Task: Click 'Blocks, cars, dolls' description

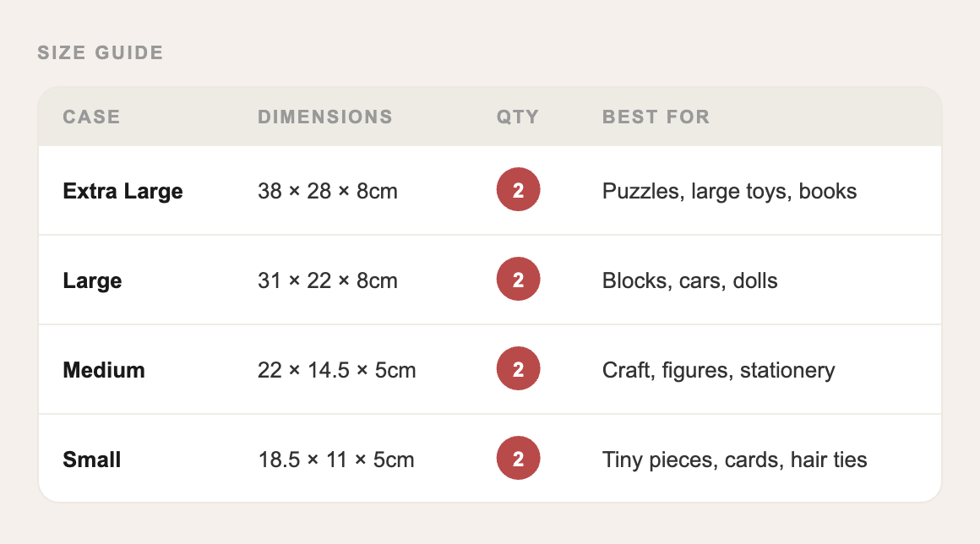Action: [689, 280]
